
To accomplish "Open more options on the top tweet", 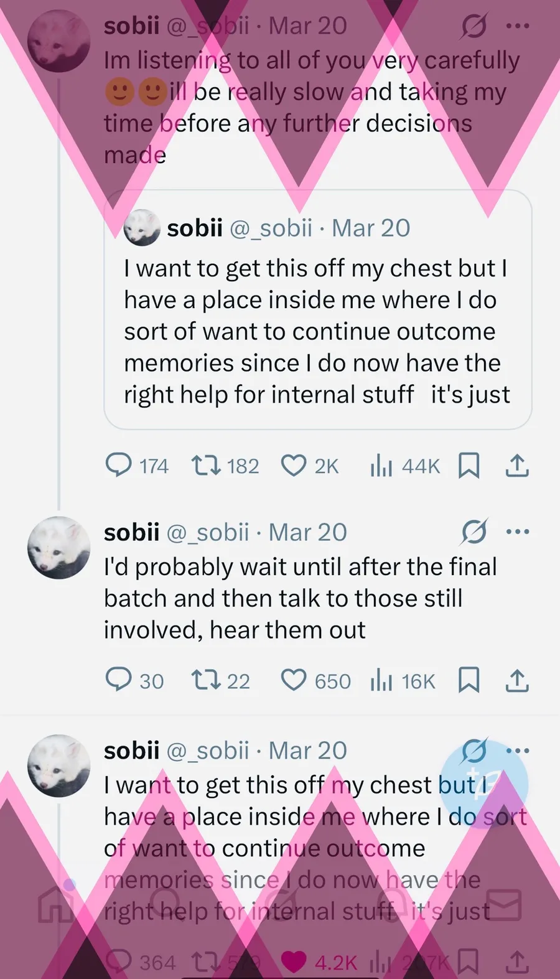I will [518, 26].
